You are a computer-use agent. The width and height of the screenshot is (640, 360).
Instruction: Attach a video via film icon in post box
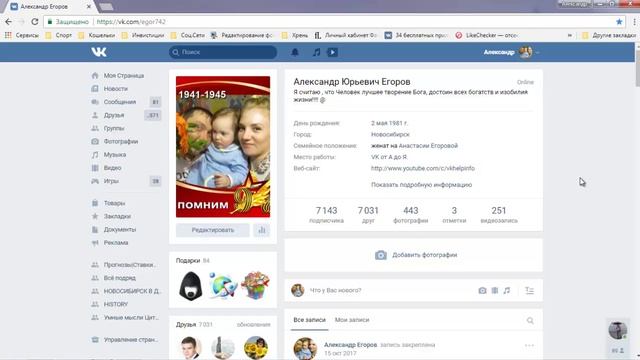pos(495,290)
